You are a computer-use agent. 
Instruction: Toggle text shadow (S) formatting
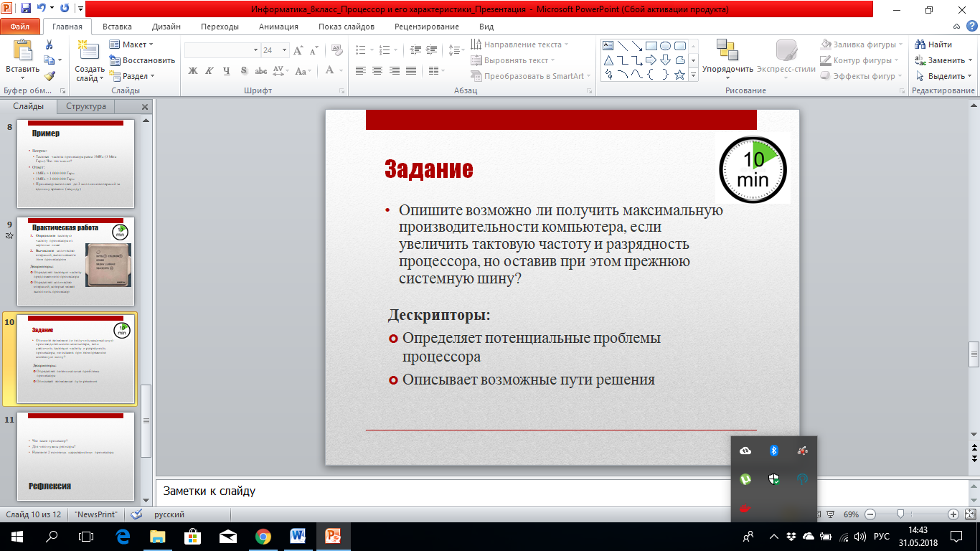244,70
